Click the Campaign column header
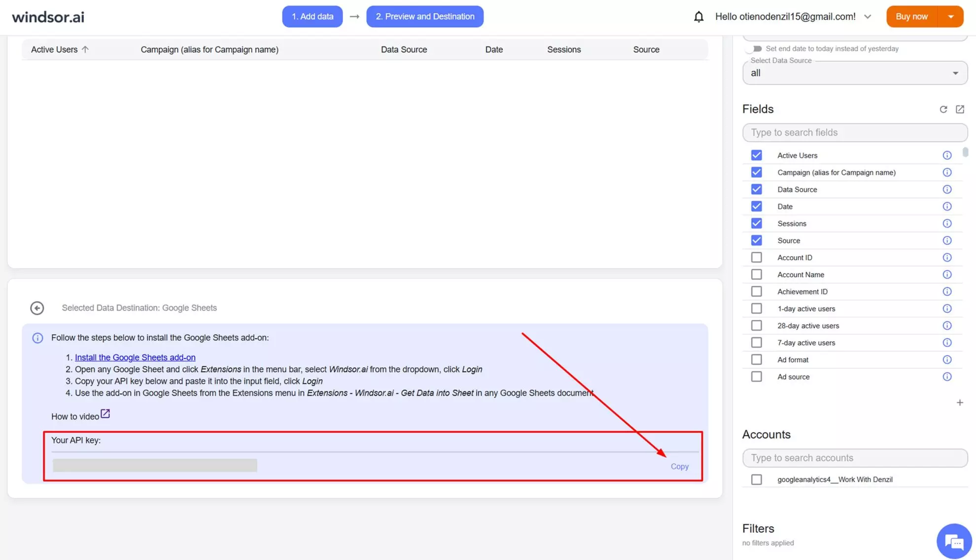Viewport: 976px width, 560px height. coord(209,49)
